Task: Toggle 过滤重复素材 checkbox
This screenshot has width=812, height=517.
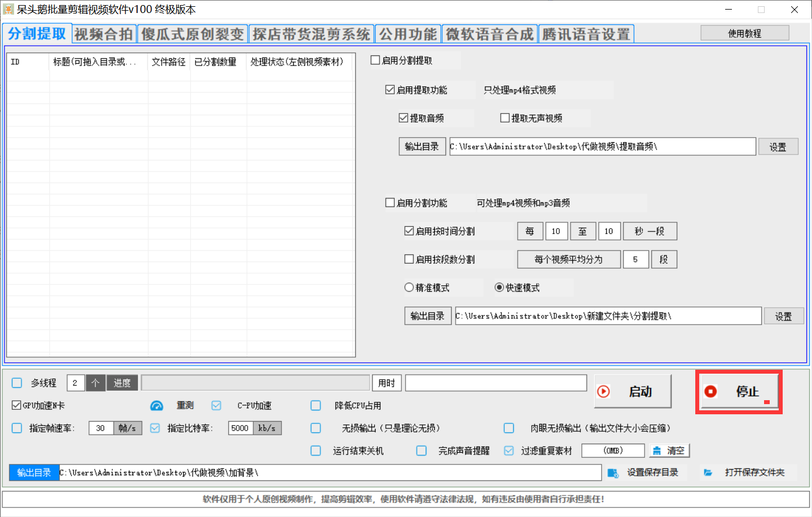Action: click(509, 450)
